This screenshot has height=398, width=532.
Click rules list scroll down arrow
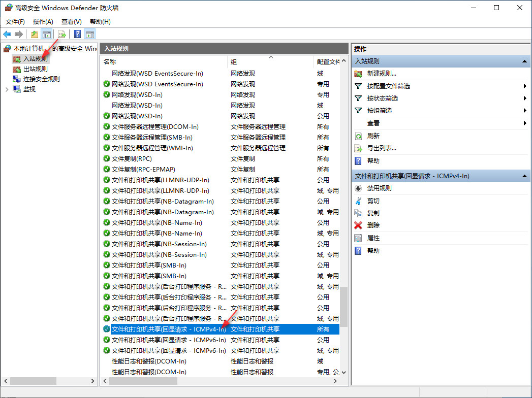tap(343, 372)
